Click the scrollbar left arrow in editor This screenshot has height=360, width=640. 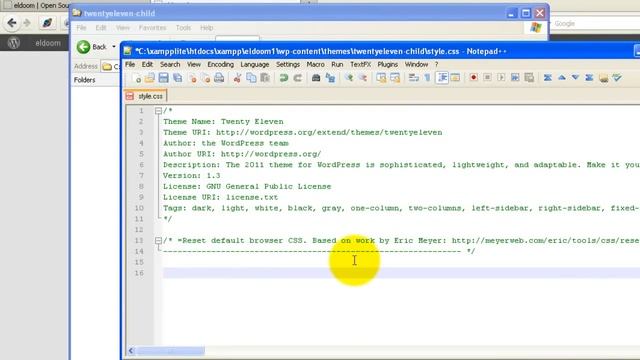tap(131, 351)
